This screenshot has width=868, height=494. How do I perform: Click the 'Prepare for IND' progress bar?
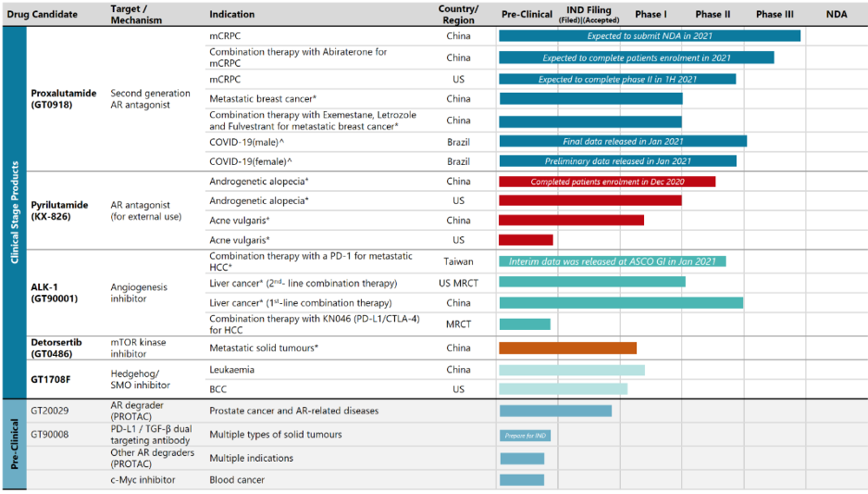coord(525,436)
